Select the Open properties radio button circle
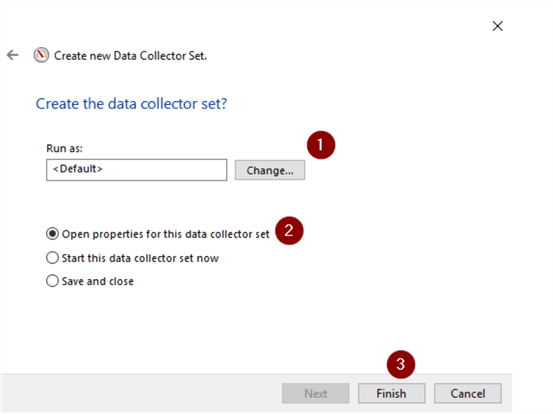The height and width of the screenshot is (414, 553). tap(52, 234)
